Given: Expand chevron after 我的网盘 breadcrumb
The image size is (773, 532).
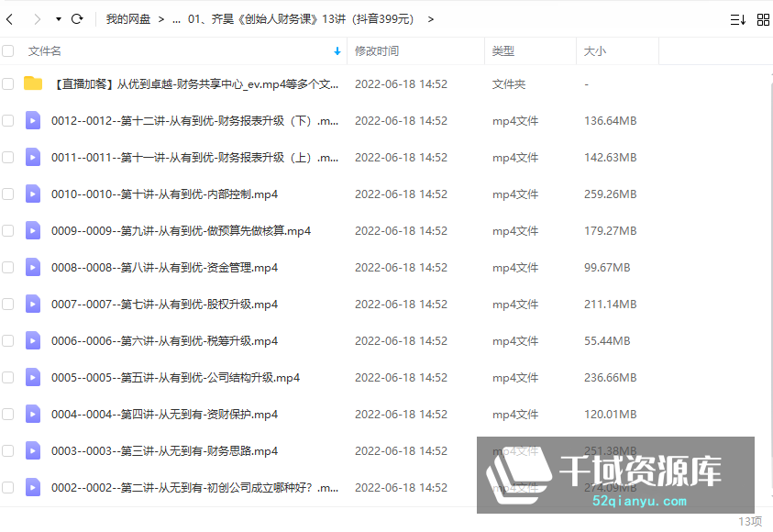Looking at the screenshot, I should (161, 19).
